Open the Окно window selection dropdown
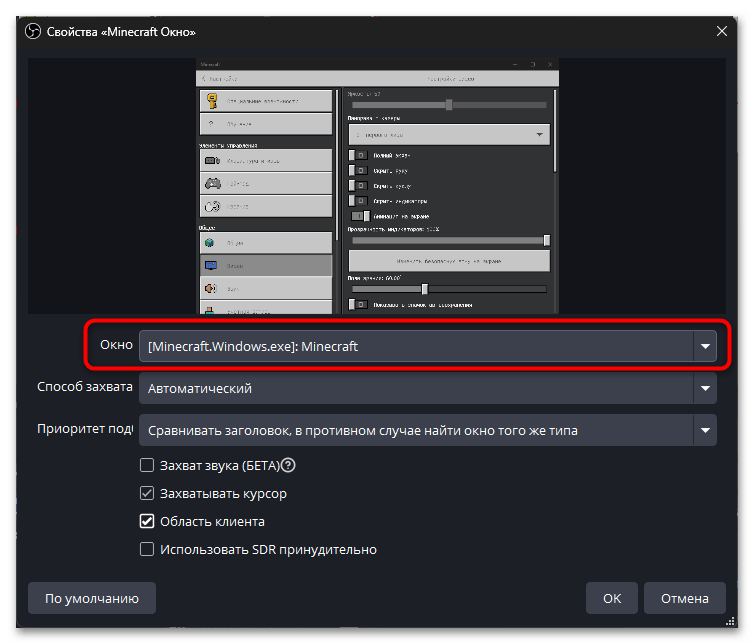 click(427, 346)
